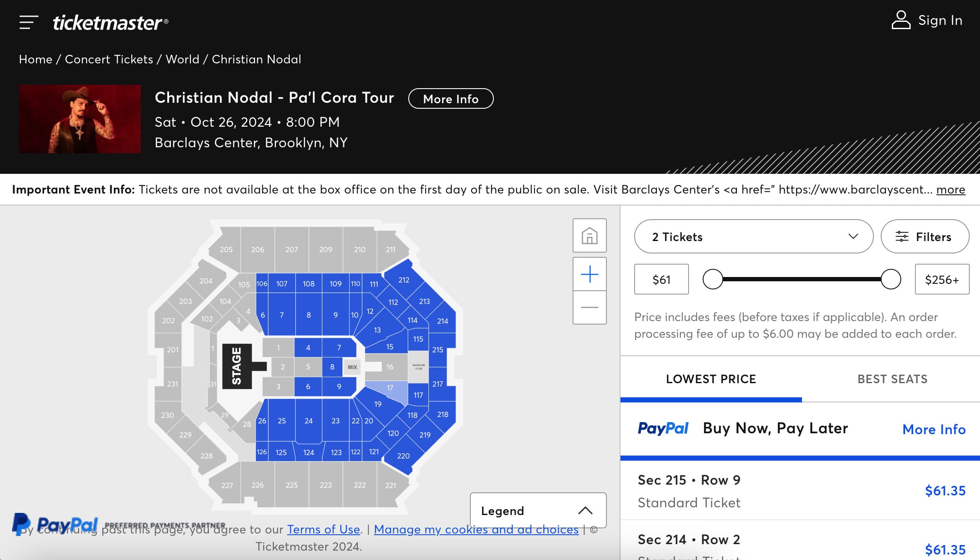Open the hamburger navigation menu
Screen dimensions: 980x560
click(29, 22)
